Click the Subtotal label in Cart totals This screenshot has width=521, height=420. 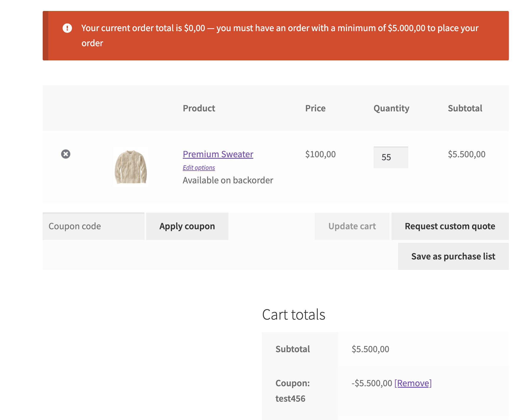pyautogui.click(x=293, y=349)
